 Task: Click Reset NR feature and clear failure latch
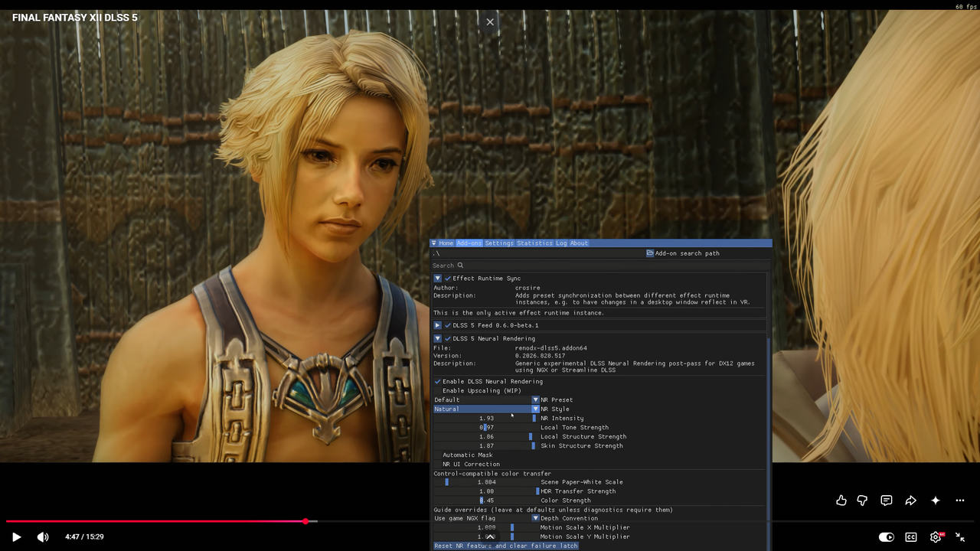(506, 546)
